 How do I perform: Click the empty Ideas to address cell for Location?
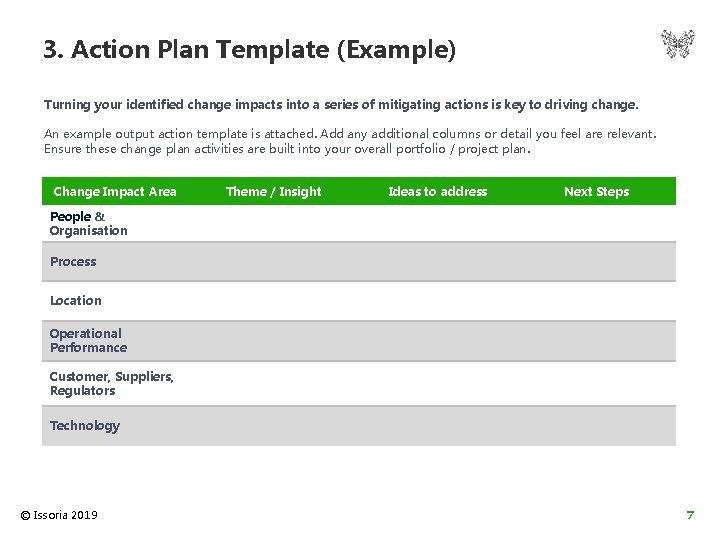coord(437,301)
